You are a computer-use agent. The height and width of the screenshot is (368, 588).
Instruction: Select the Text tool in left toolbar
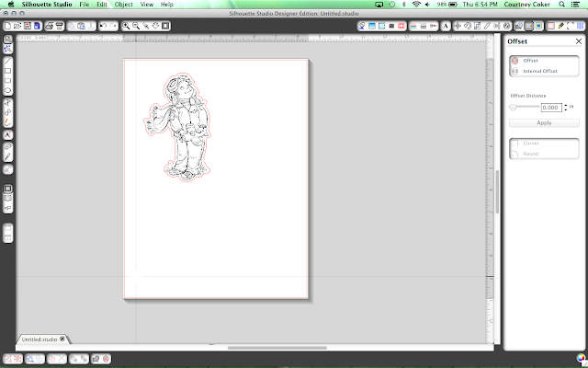[x=8, y=135]
